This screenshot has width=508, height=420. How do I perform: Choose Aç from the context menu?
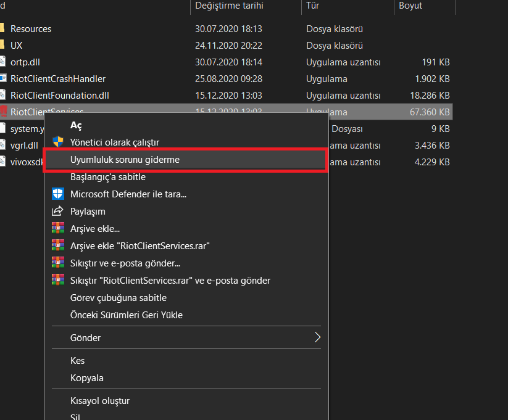coord(76,125)
